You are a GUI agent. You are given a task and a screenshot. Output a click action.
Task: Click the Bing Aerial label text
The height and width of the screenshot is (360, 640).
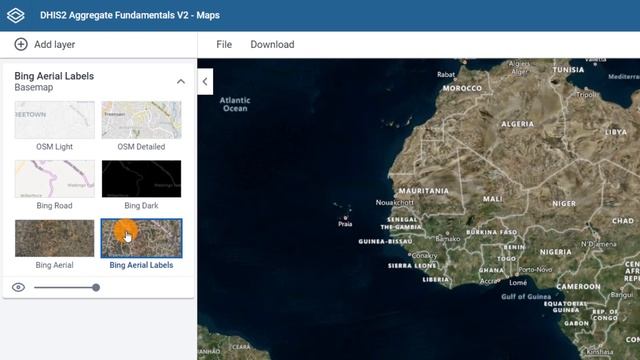(54, 265)
